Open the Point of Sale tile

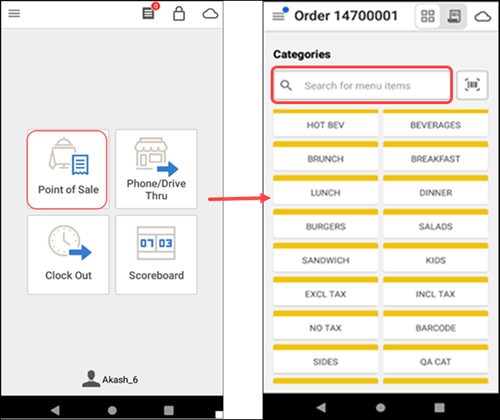67,170
